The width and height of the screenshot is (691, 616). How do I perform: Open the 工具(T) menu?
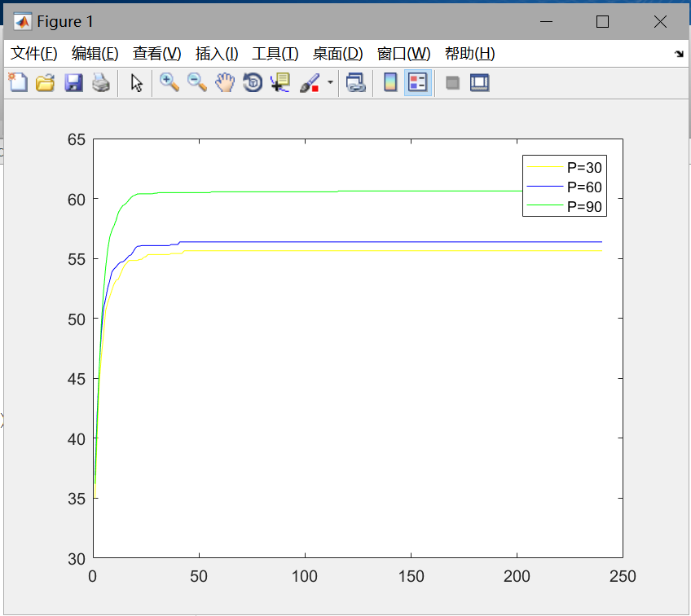coord(275,54)
